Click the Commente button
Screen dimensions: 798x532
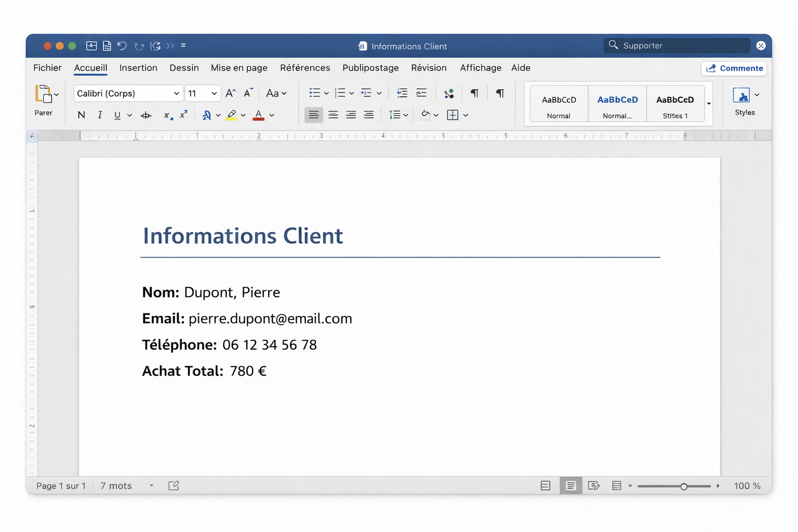point(734,69)
